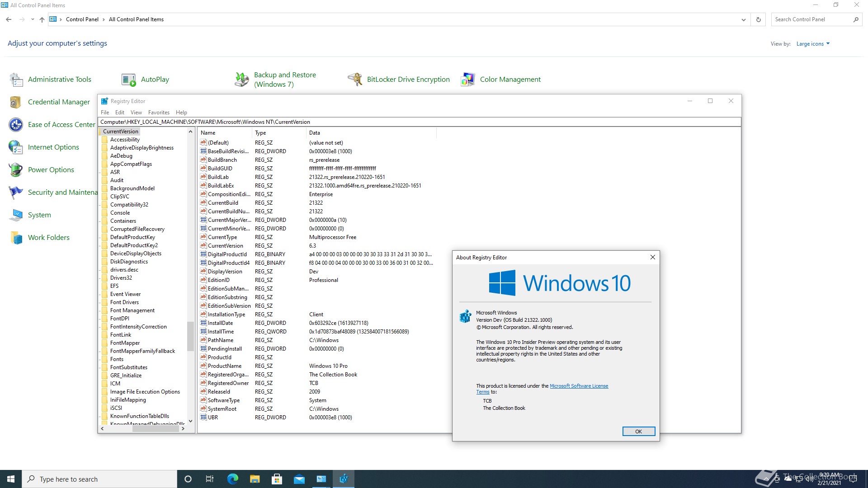Viewport: 868px width, 488px height.
Task: Select the InstallDate registry value
Action: [221, 323]
